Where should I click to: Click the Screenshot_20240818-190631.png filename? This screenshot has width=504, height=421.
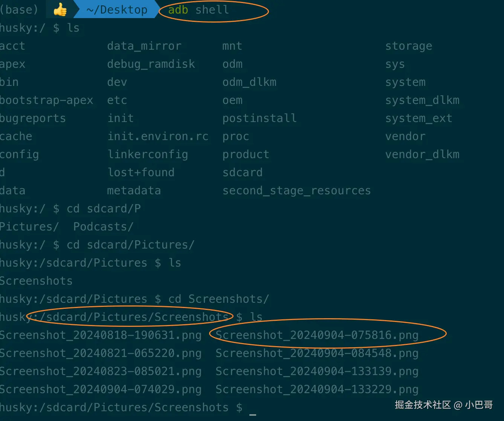[x=101, y=335]
